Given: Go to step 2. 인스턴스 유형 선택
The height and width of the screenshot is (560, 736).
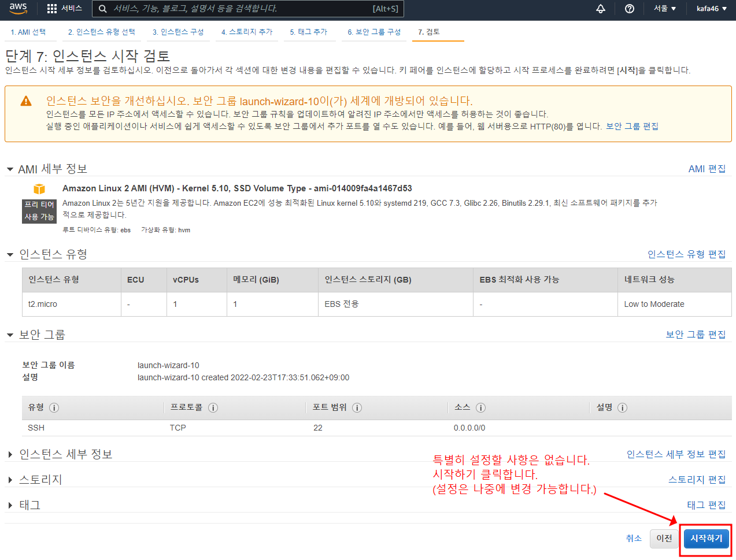Looking at the screenshot, I should point(101,32).
